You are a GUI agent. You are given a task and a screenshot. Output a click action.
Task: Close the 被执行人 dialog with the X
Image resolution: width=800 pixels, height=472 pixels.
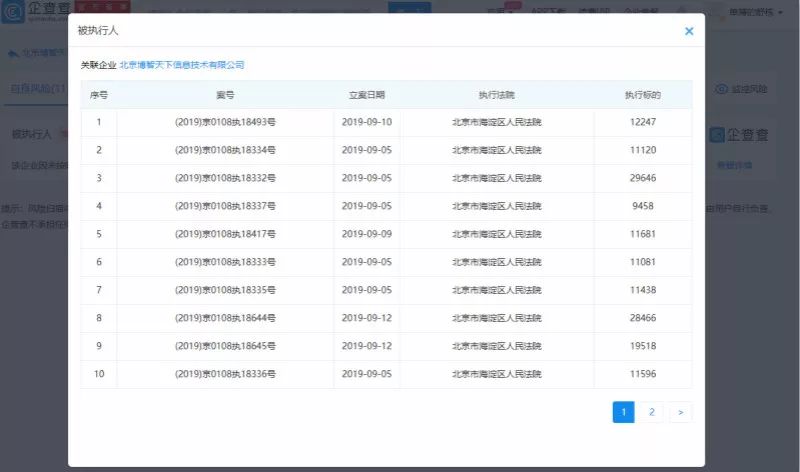[689, 31]
